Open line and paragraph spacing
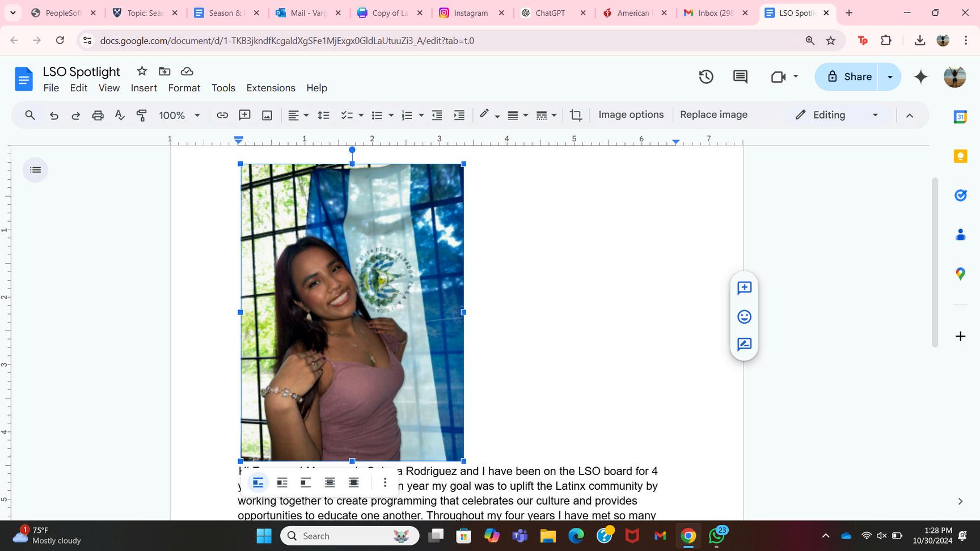Image resolution: width=980 pixels, height=551 pixels. pyautogui.click(x=323, y=115)
